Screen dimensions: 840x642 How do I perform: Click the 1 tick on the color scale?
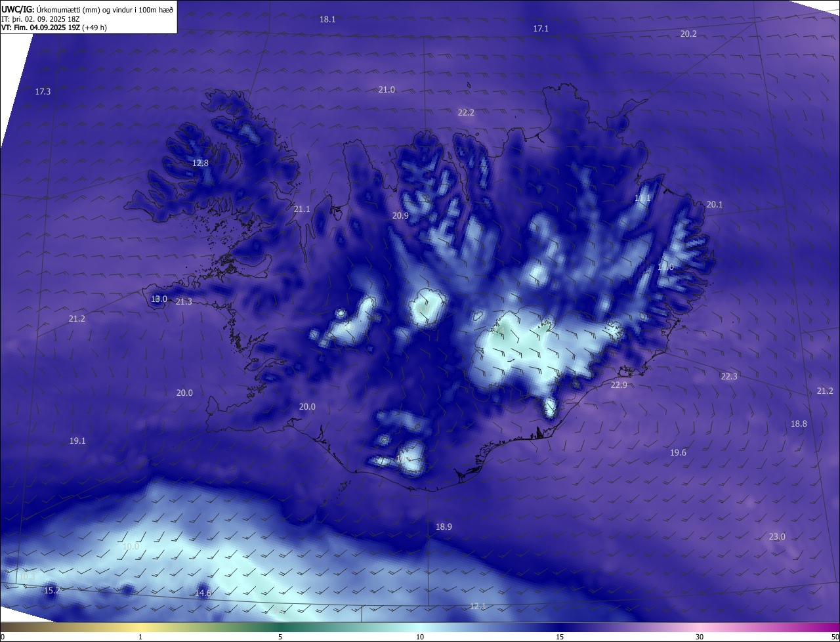point(140,637)
